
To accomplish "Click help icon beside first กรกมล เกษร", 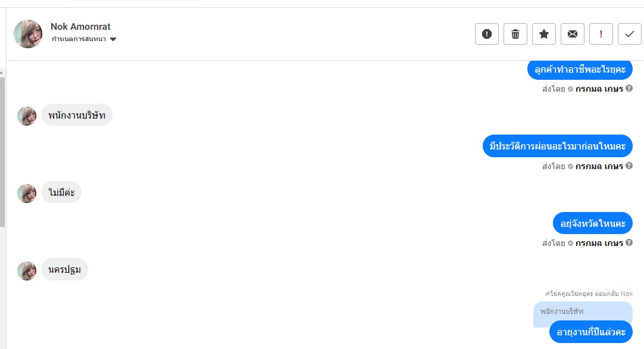I will point(629,89).
